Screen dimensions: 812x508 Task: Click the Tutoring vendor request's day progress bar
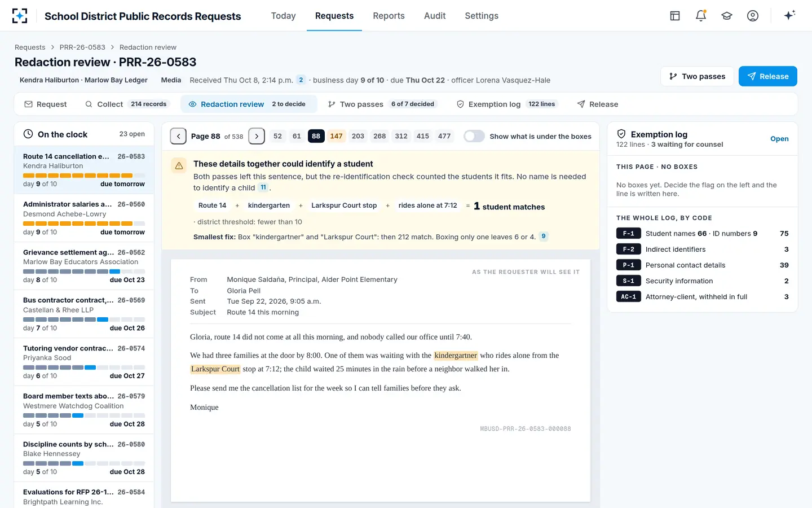pyautogui.click(x=84, y=367)
